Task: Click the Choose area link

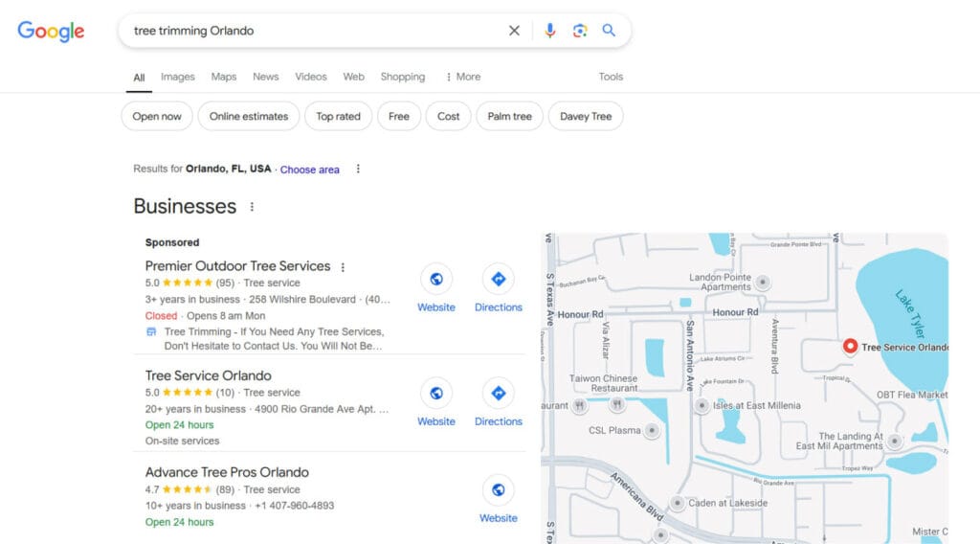Action: (309, 170)
